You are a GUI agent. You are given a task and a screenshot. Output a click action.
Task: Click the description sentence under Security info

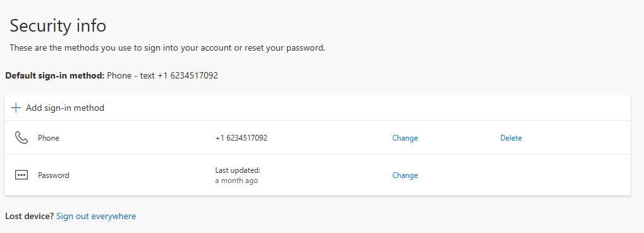coord(167,47)
